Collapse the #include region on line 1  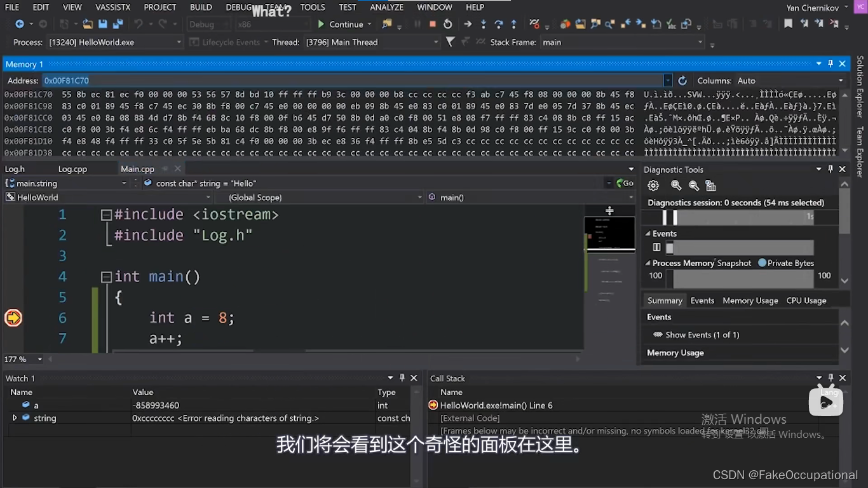[107, 215]
